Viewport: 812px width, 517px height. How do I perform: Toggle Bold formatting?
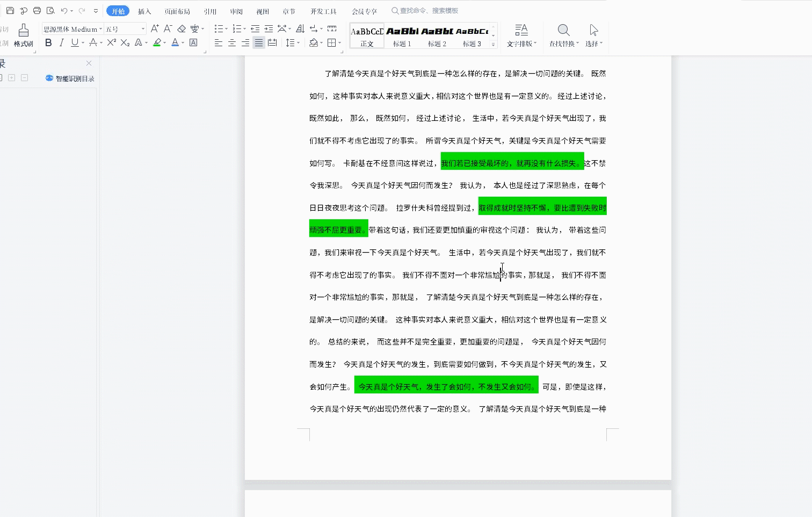[48, 42]
